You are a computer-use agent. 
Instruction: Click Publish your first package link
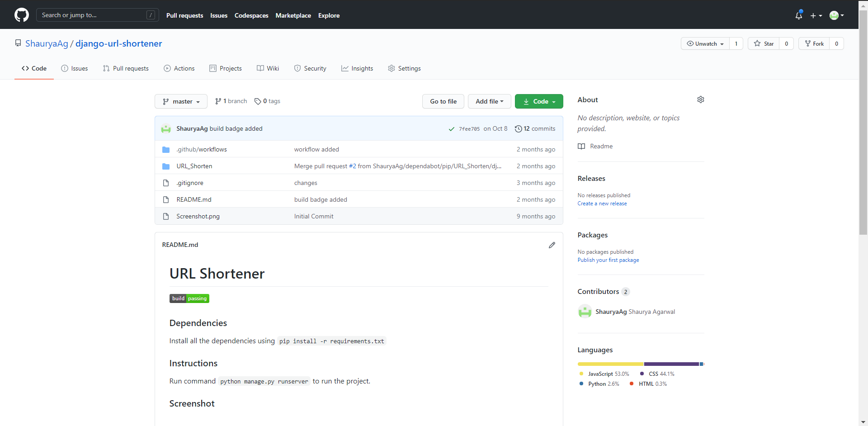(x=608, y=260)
